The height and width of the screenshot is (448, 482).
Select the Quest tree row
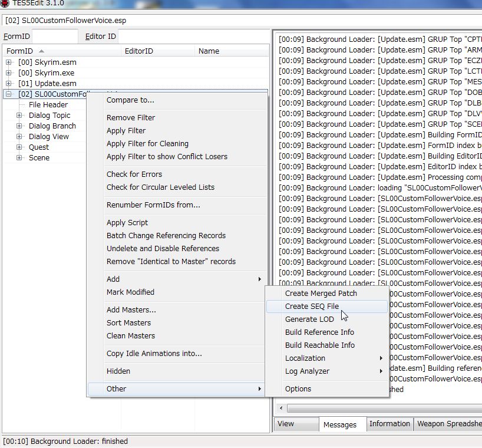coord(39,147)
